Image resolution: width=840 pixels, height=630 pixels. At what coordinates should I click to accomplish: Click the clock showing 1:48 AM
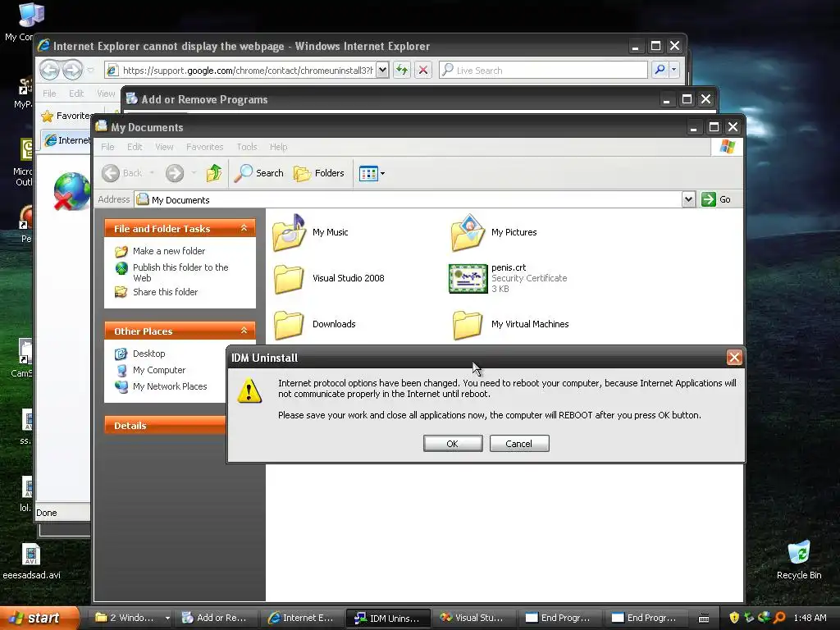coord(810,618)
